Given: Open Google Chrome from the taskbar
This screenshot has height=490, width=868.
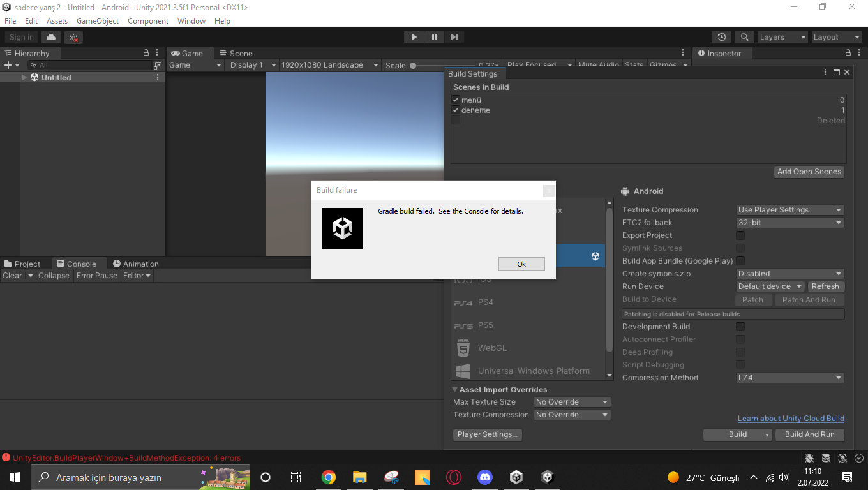Looking at the screenshot, I should pyautogui.click(x=329, y=477).
